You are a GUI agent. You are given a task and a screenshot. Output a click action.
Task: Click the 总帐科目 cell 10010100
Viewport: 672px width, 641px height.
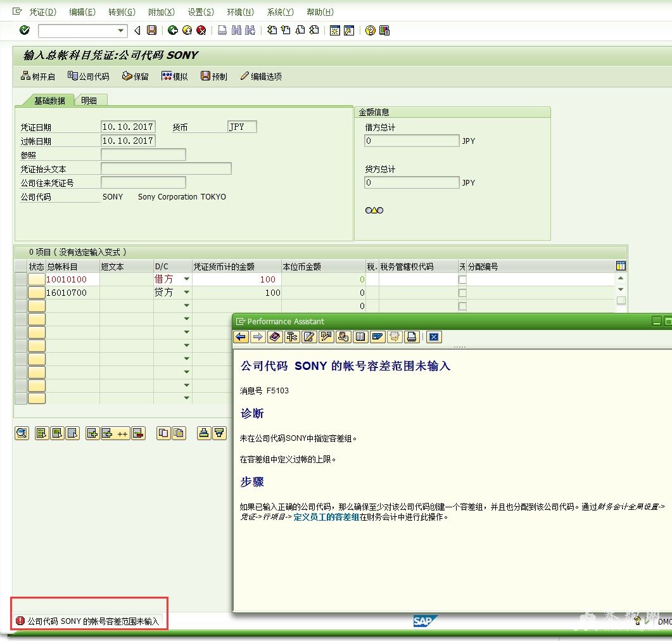(72, 279)
